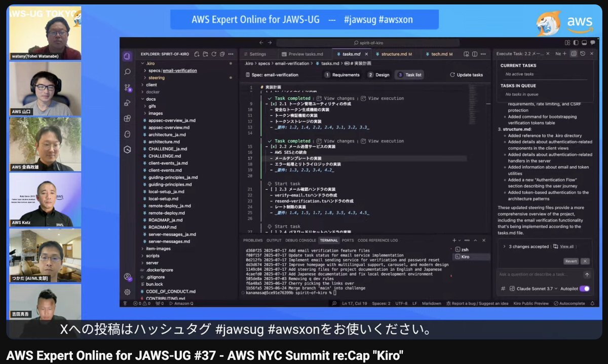Expand the 3 changes accepted section
Screen dimensions: 608x364
[x=525, y=247]
